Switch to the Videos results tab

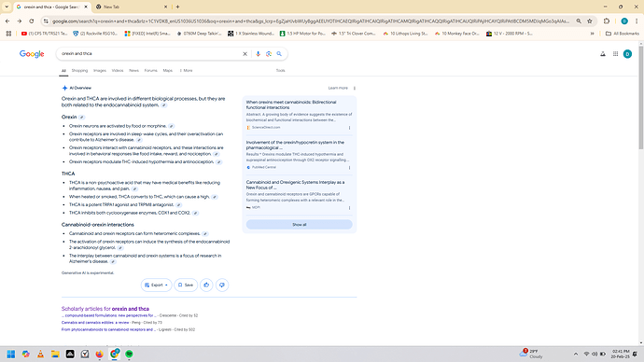[x=118, y=71]
